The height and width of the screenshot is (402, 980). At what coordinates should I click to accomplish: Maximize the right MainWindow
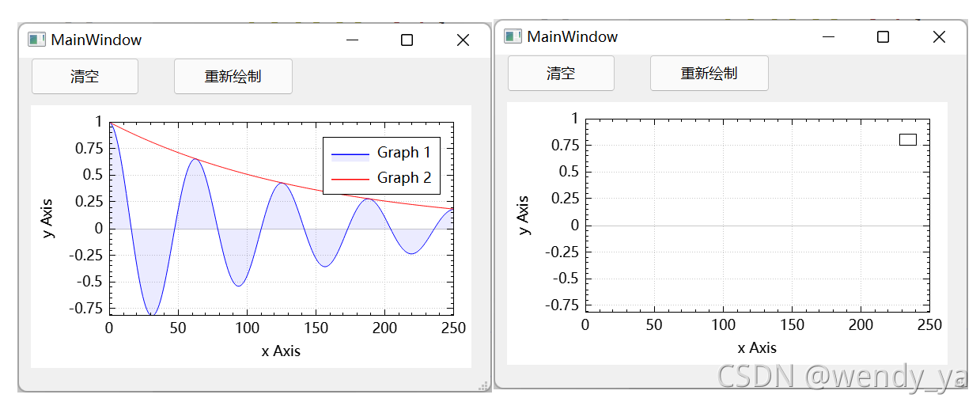pos(884,37)
